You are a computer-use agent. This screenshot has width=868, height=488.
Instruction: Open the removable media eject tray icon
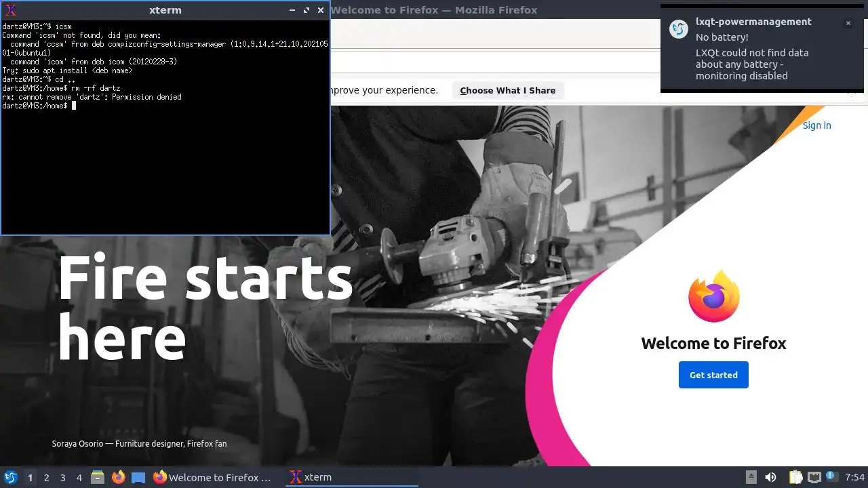click(x=751, y=478)
